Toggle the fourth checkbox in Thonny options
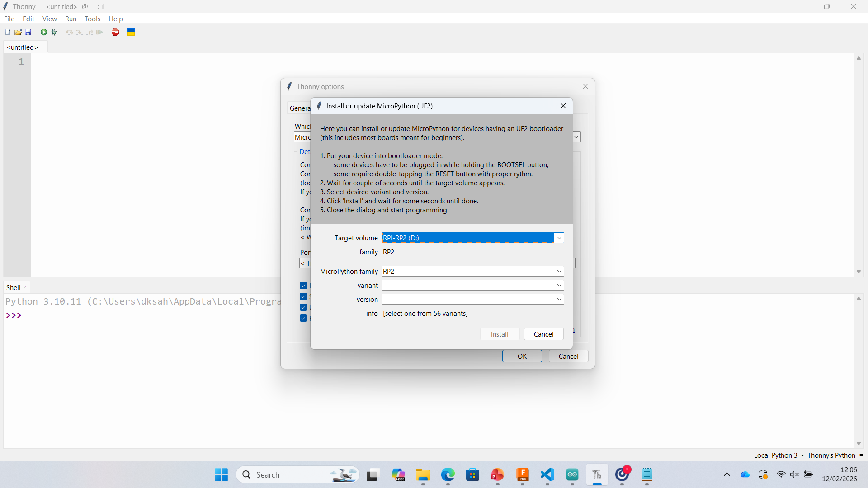 [x=303, y=318]
